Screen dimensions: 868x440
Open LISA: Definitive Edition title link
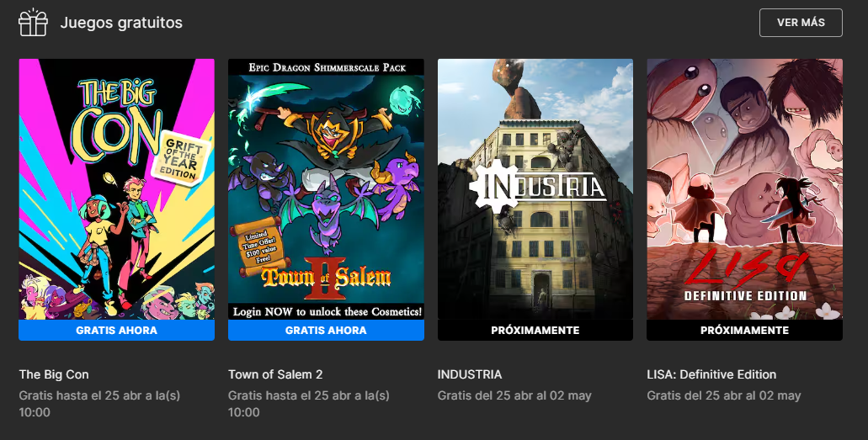711,374
